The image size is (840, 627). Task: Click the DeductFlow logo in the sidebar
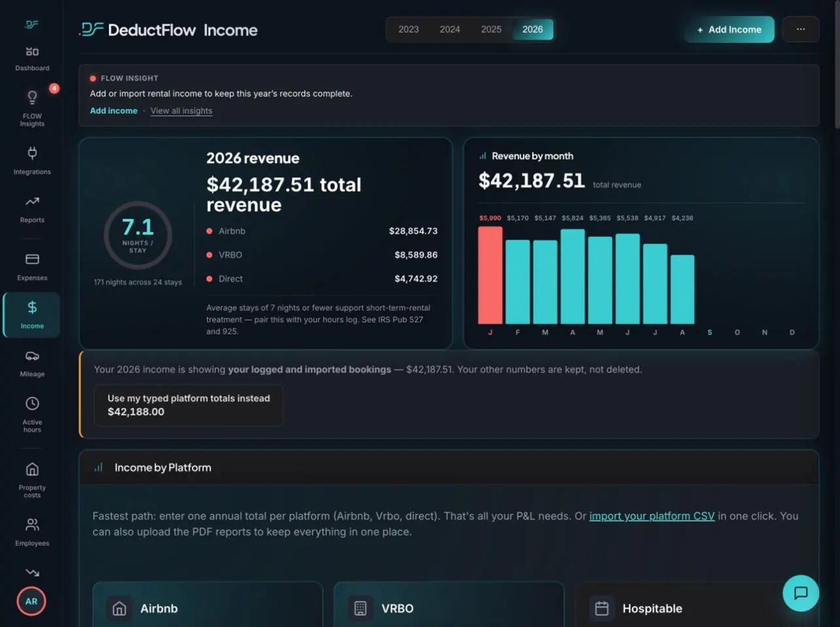32,24
